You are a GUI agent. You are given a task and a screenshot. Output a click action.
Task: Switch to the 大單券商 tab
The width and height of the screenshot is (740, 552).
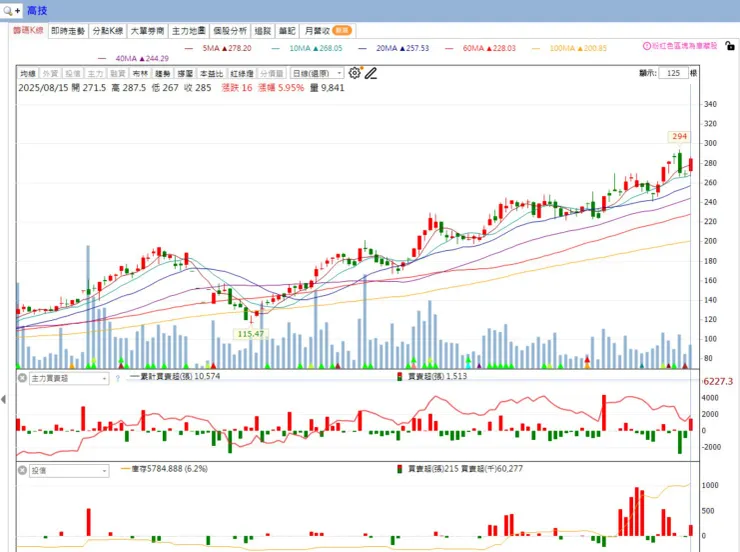pos(147,31)
